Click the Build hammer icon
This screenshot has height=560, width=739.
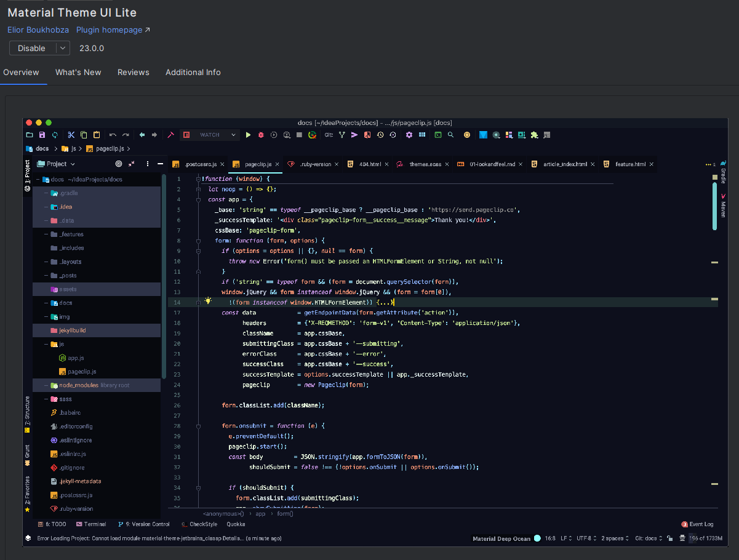(x=170, y=135)
